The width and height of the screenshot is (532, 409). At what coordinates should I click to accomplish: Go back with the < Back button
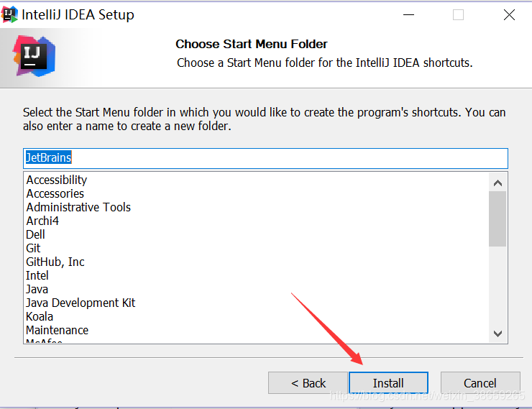point(308,383)
